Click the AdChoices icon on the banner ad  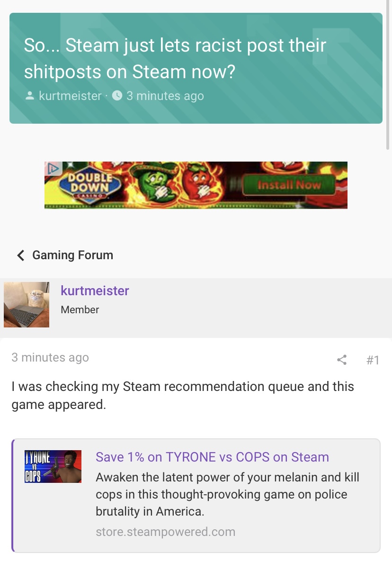tap(53, 168)
